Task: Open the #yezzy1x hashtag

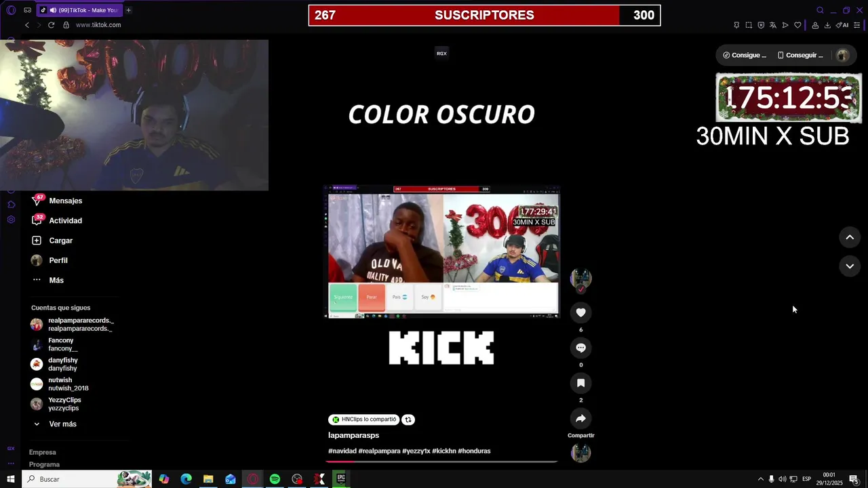Action: tap(416, 451)
